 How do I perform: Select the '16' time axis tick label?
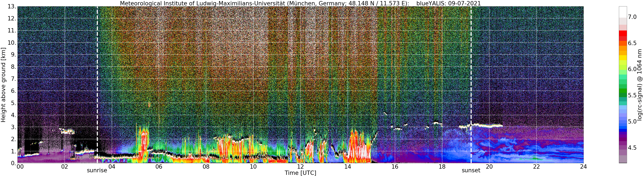[x=395, y=167]
